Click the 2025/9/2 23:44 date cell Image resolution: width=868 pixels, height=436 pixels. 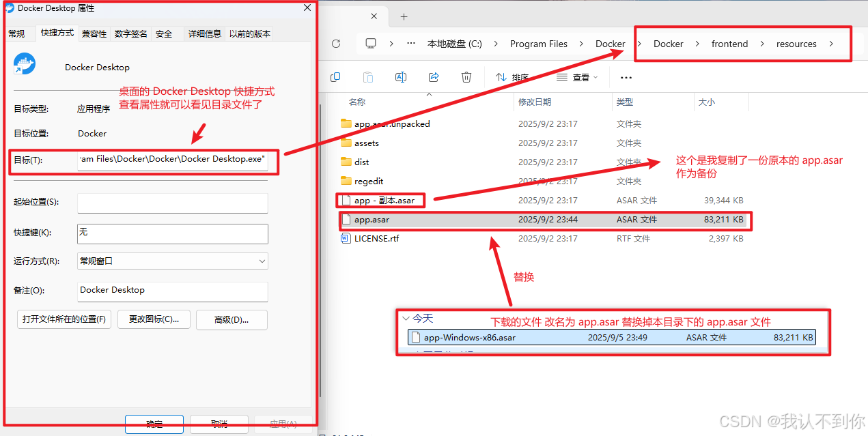[548, 220]
